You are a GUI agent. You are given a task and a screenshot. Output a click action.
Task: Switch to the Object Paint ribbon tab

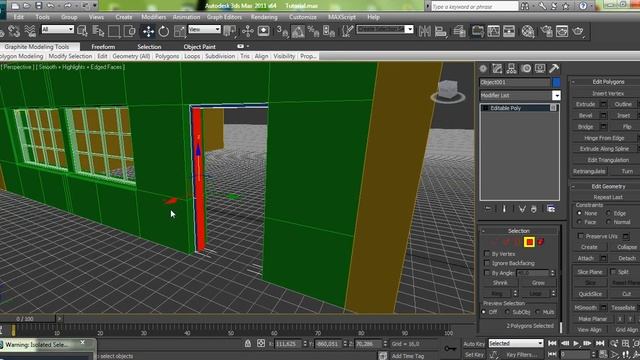200,47
